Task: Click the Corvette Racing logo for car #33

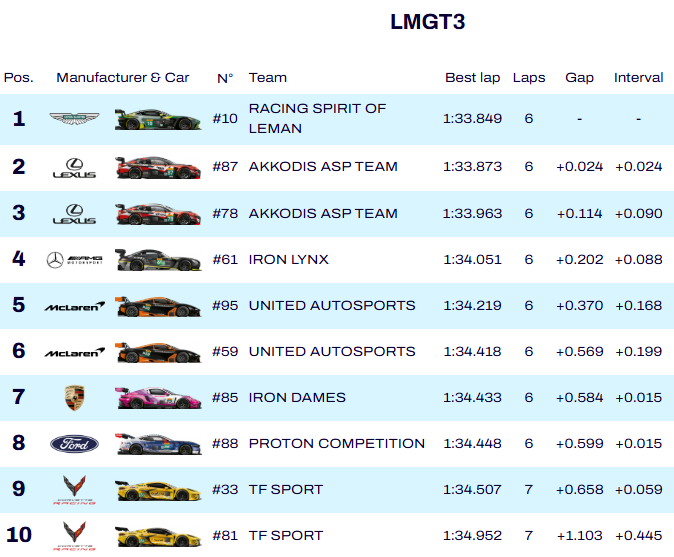Action: coord(74,490)
